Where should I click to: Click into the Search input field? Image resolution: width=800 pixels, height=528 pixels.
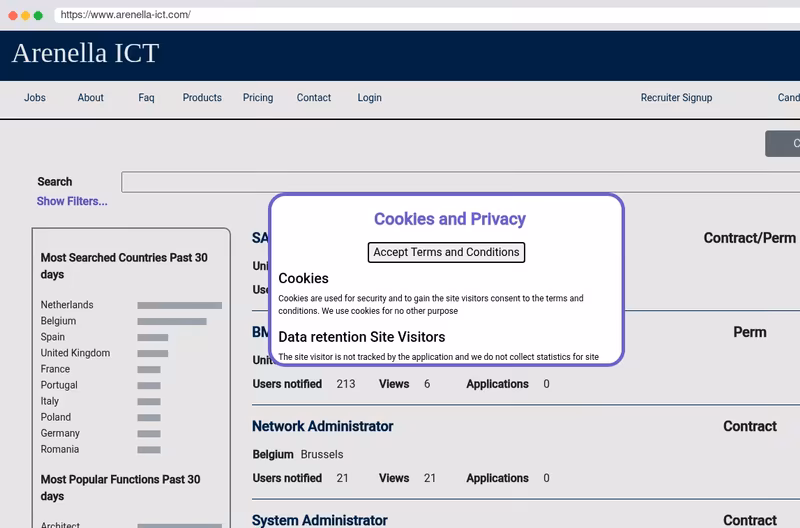click(460, 182)
